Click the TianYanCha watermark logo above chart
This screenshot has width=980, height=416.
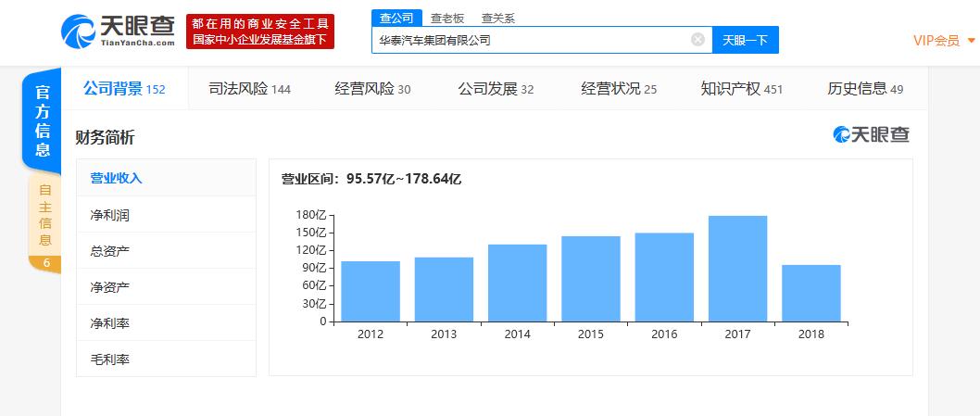coord(871,135)
